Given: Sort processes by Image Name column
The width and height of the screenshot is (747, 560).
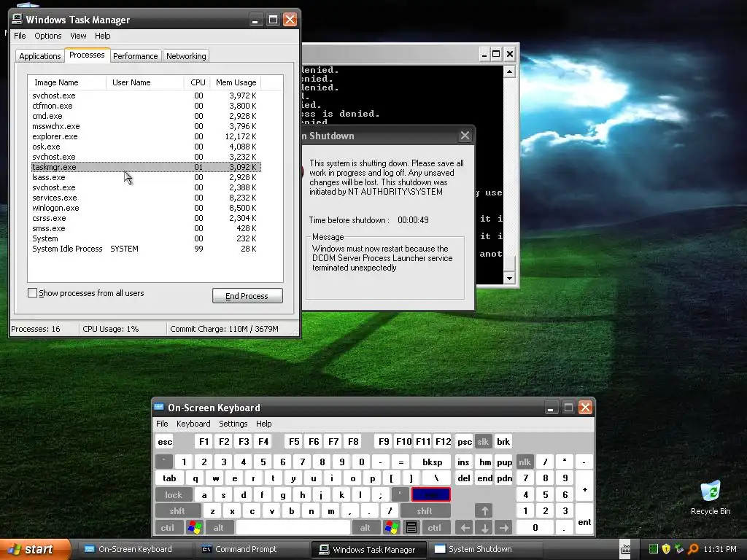Looking at the screenshot, I should tap(66, 82).
